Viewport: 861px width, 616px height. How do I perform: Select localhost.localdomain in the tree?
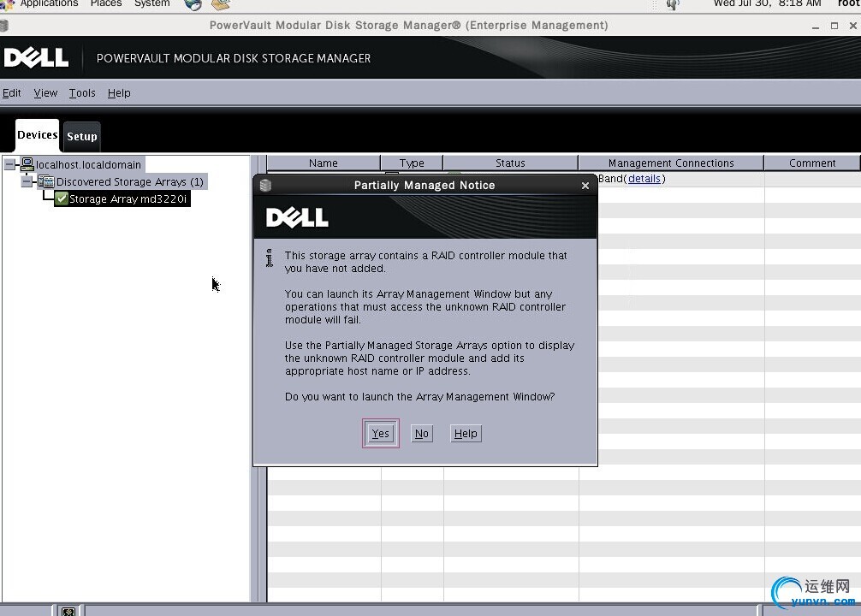pyautogui.click(x=88, y=165)
